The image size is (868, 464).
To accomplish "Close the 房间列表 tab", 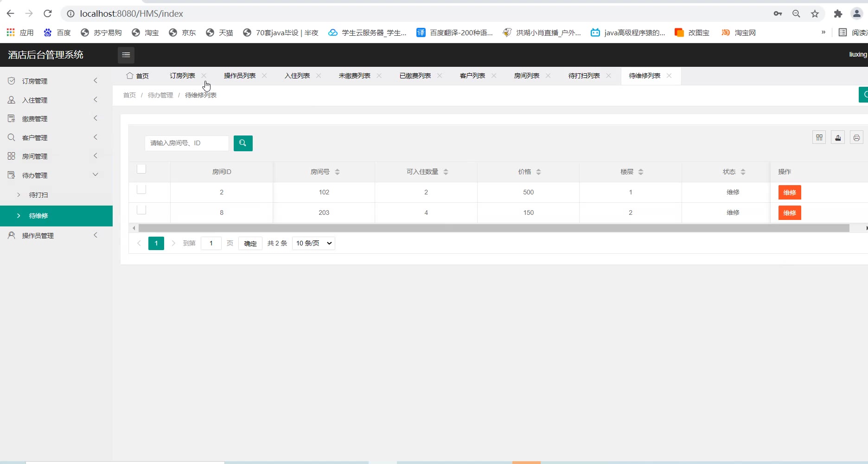I will (x=548, y=76).
